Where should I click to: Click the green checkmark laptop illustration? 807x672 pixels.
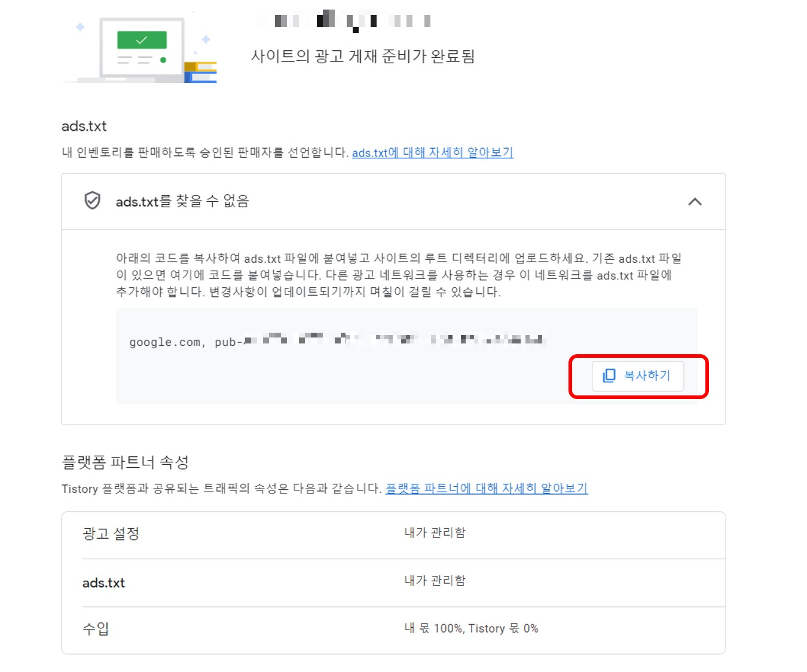point(142,49)
